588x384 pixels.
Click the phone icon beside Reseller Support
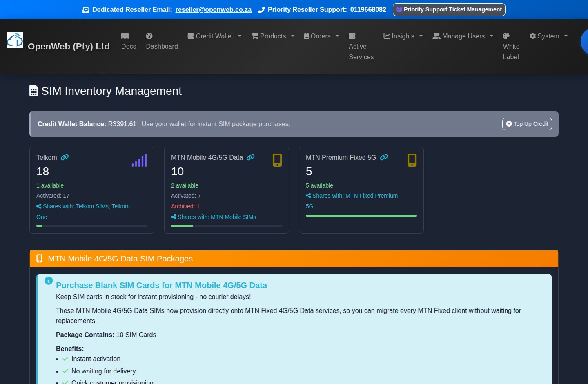point(261,10)
